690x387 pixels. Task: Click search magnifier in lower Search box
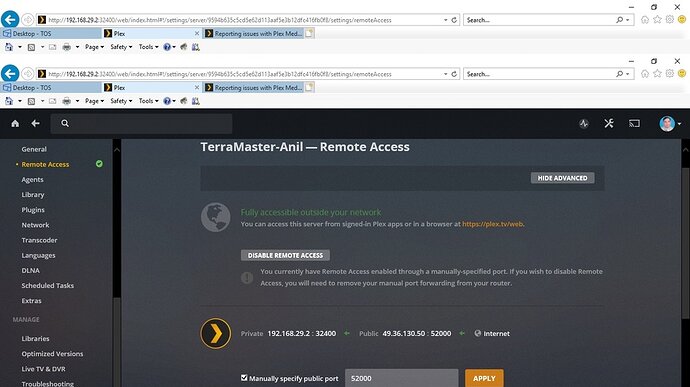(x=619, y=74)
